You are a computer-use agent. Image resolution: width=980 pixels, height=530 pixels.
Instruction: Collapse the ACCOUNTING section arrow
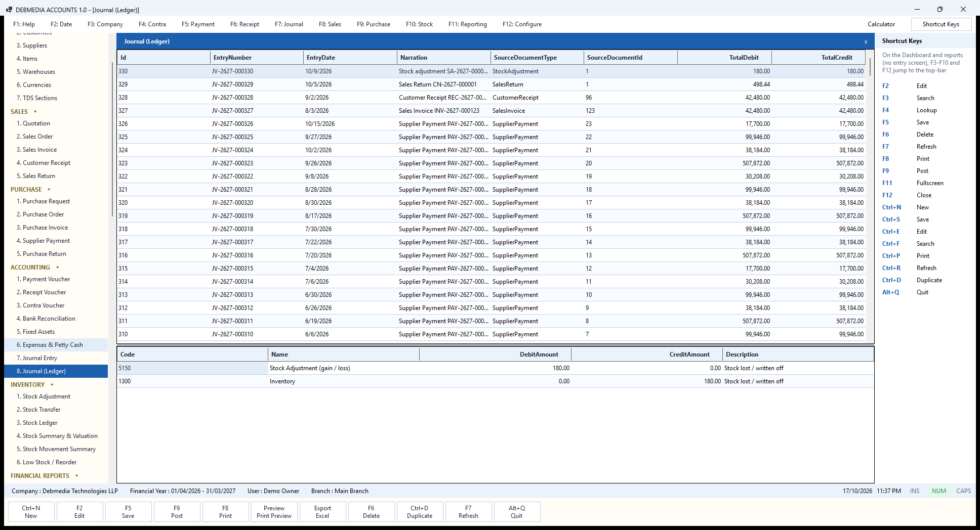point(57,268)
